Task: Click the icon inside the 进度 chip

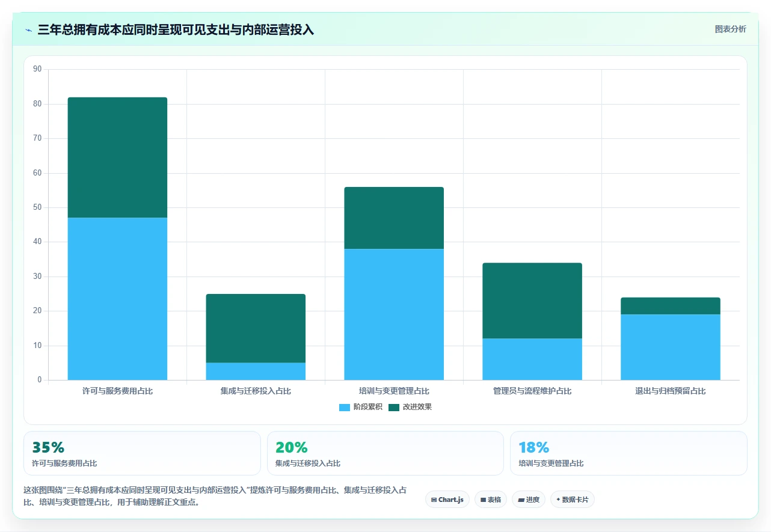Action: pyautogui.click(x=521, y=500)
